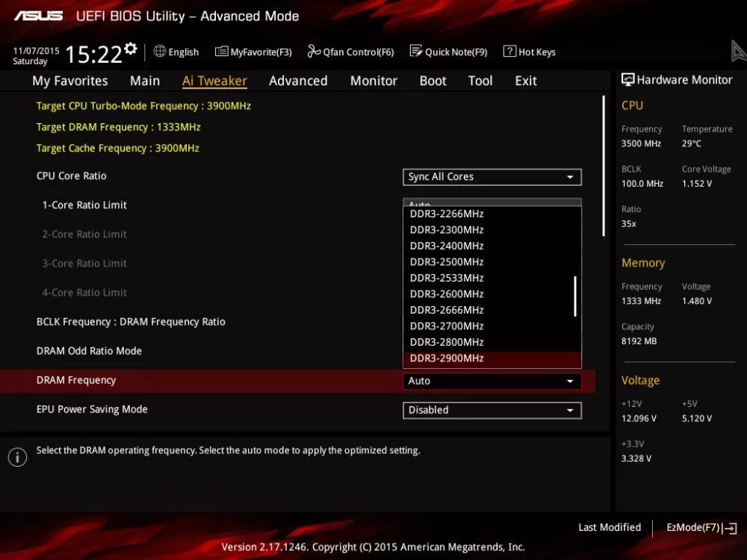Click the EPU Power Saving dropdown arrow
The width and height of the screenshot is (747, 560).
click(570, 411)
